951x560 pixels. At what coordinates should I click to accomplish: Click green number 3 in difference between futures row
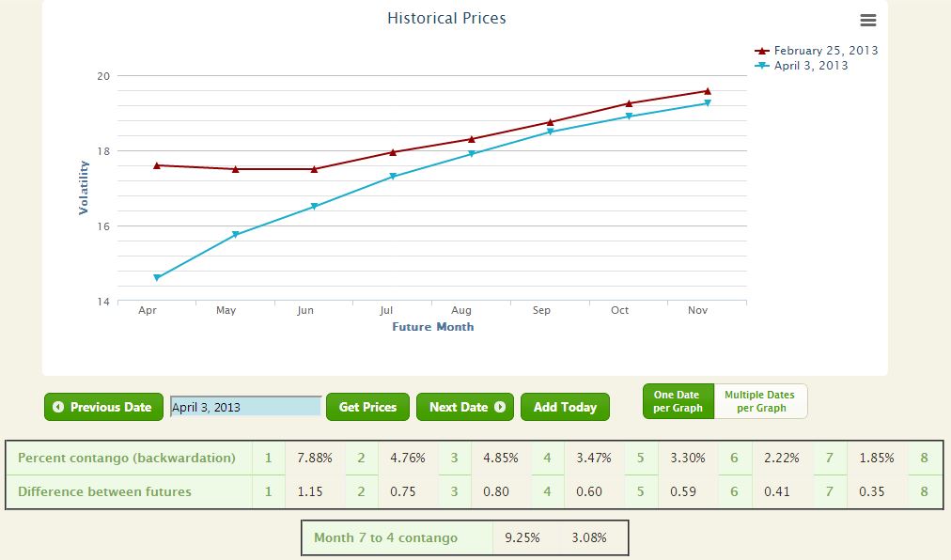tap(455, 490)
